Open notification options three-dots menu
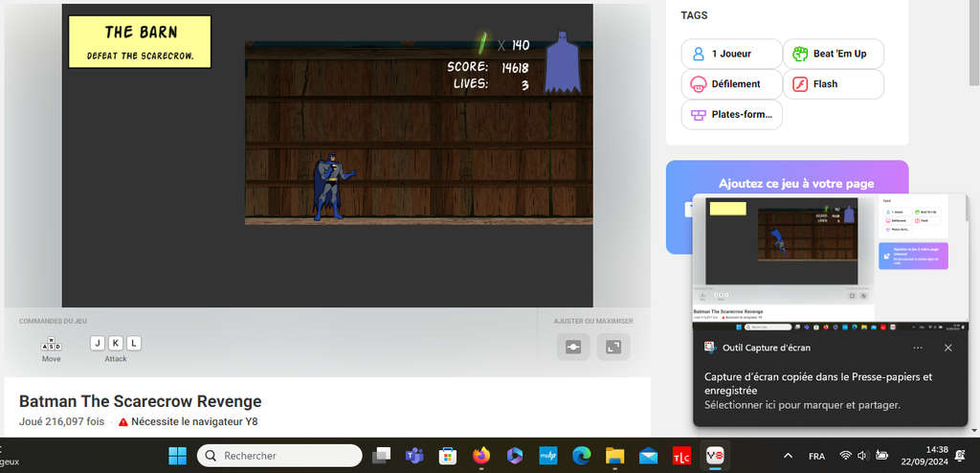980x473 pixels. pos(918,348)
